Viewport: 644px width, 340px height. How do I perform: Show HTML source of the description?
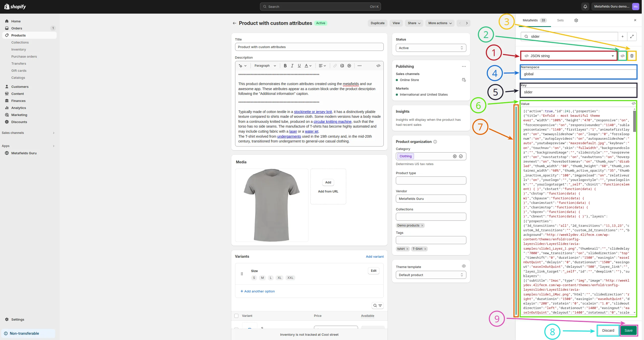click(x=378, y=66)
